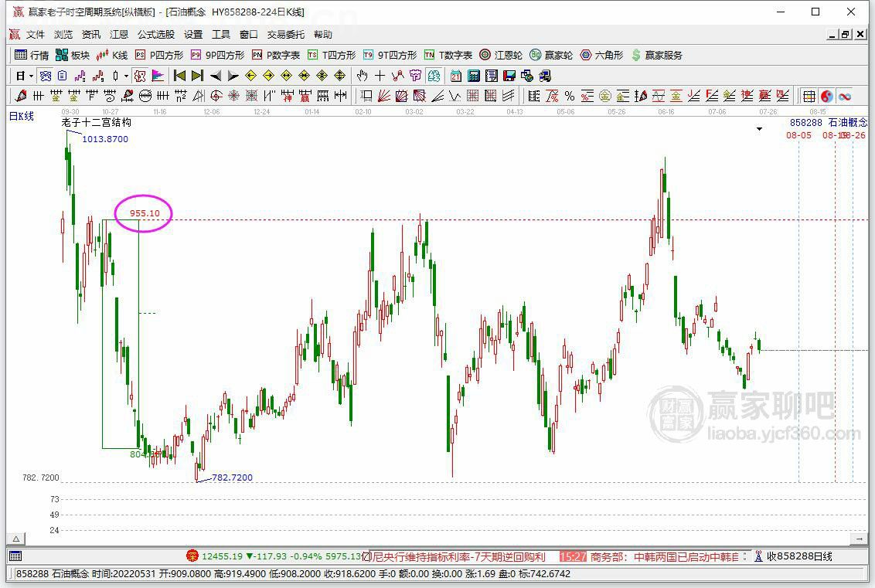
Task: Restore the inner chart child window
Action: [845, 35]
